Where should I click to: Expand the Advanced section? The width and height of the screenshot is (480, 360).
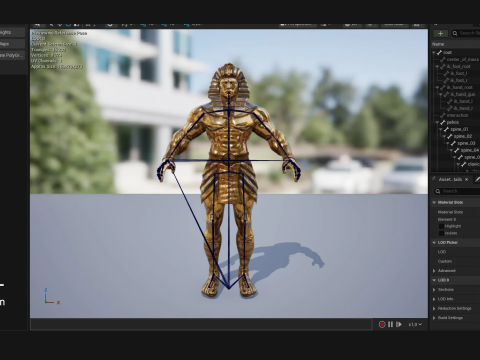pos(434,271)
